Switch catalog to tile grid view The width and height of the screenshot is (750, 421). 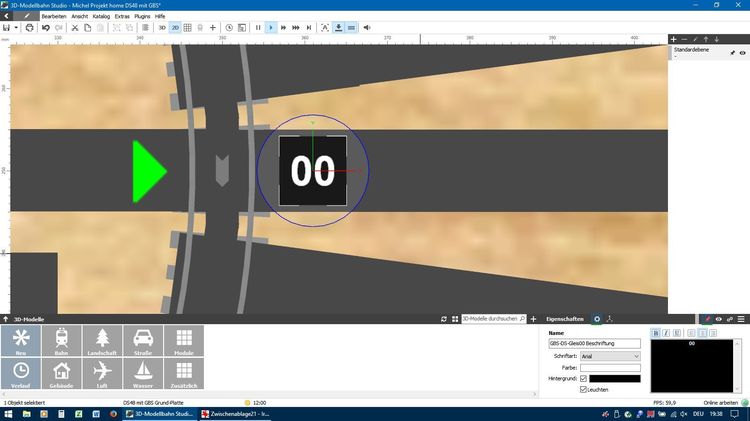click(455, 319)
